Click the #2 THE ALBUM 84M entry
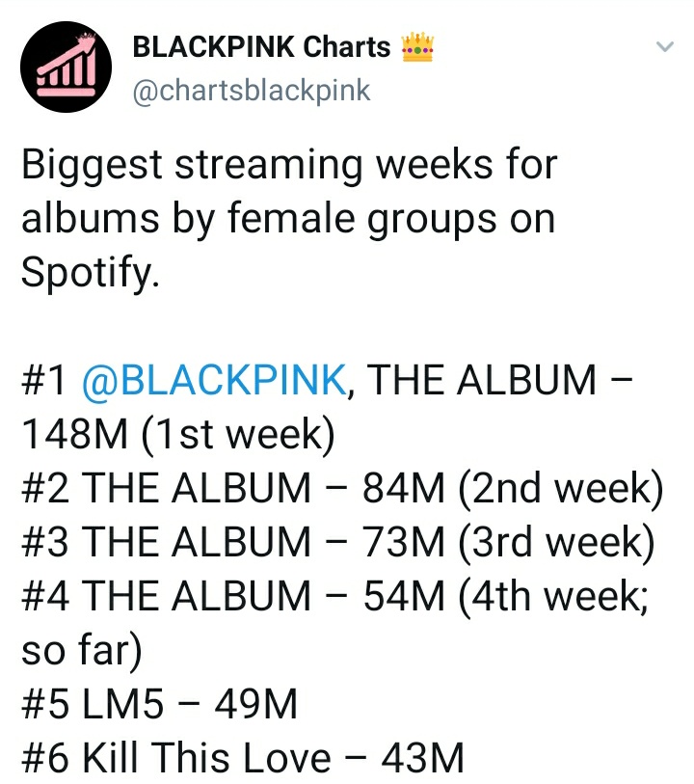The height and width of the screenshot is (784, 694). pos(343,488)
